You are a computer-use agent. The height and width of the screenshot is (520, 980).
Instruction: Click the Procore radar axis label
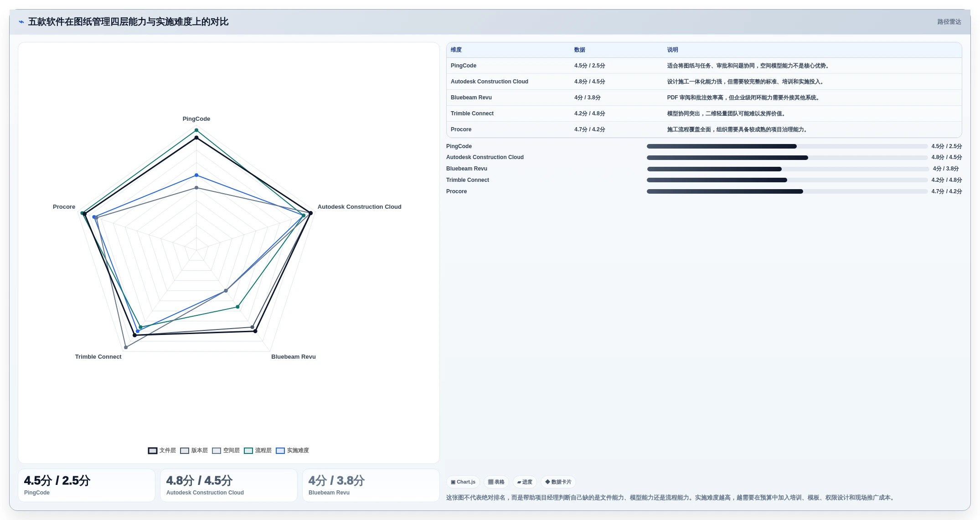click(x=64, y=207)
